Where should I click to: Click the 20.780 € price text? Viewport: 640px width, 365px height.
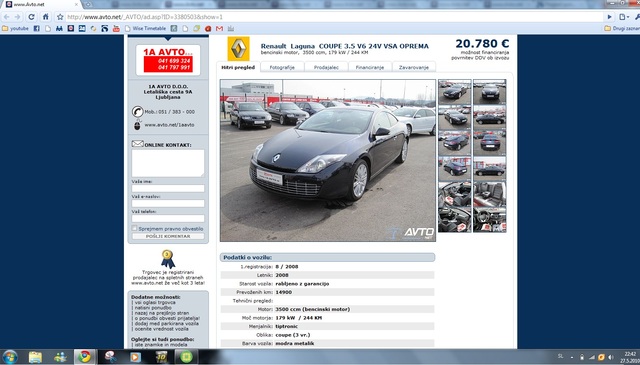(482, 43)
